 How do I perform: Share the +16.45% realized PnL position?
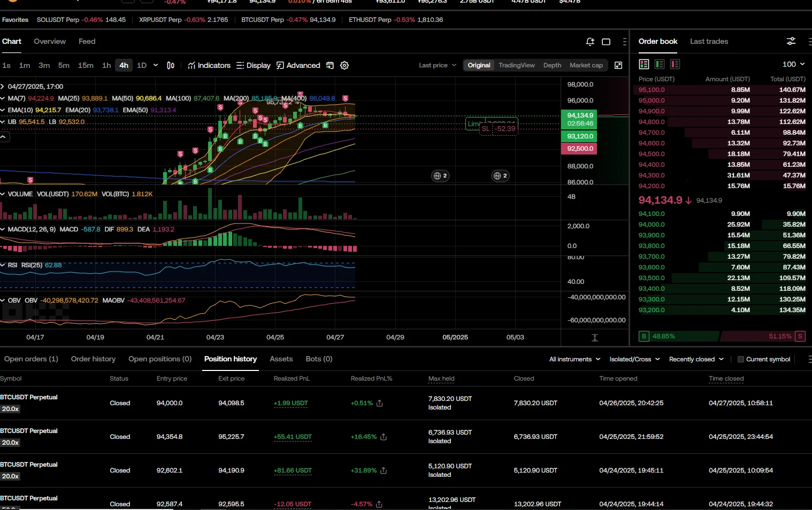coord(384,437)
